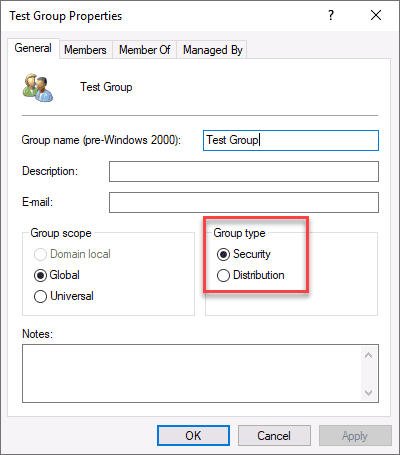
Task: Click into the E-mail field
Action: pos(244,202)
